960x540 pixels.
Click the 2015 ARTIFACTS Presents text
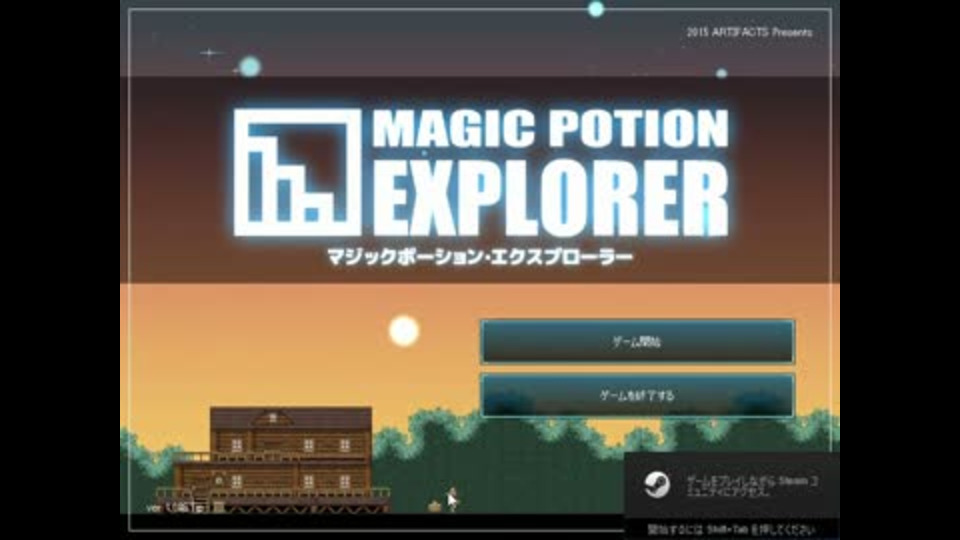pyautogui.click(x=749, y=32)
